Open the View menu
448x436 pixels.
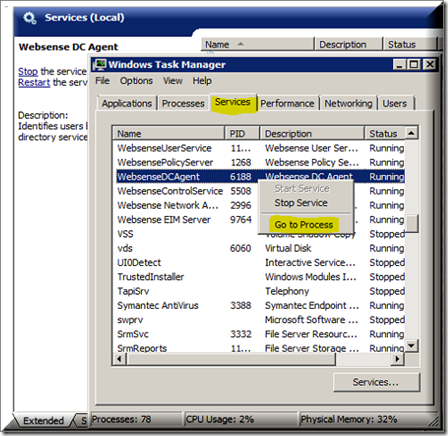[x=173, y=81]
